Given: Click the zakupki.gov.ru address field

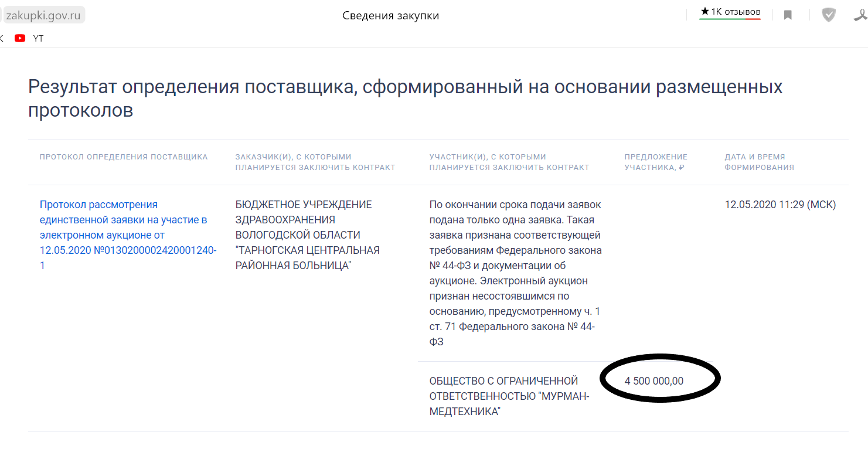Looking at the screenshot, I should click(x=43, y=15).
